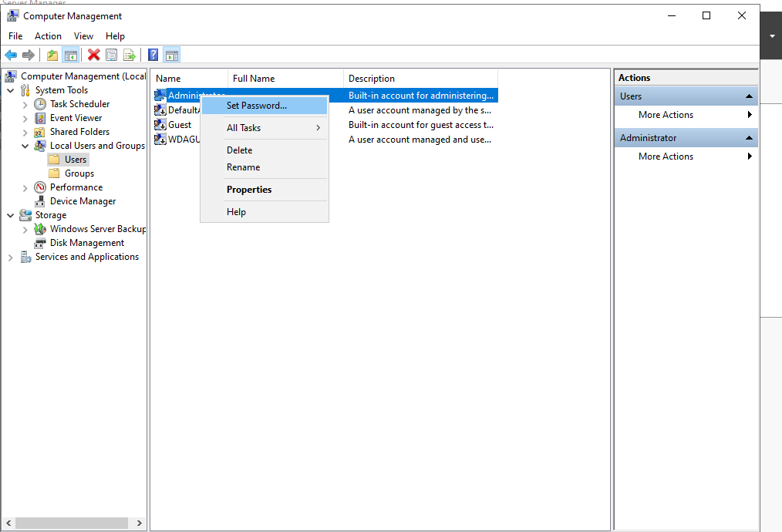The height and width of the screenshot is (532, 782).
Task: Click 'A user account managed and use...' description
Action: [420, 139]
